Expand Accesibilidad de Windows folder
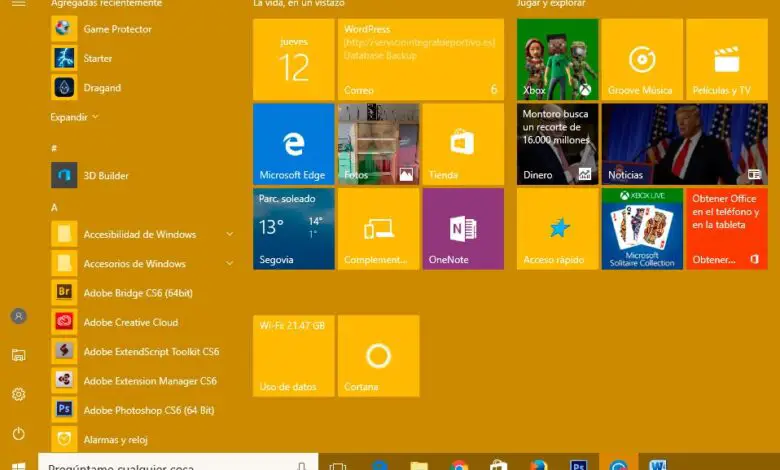This screenshot has width=780, height=470. [142, 234]
